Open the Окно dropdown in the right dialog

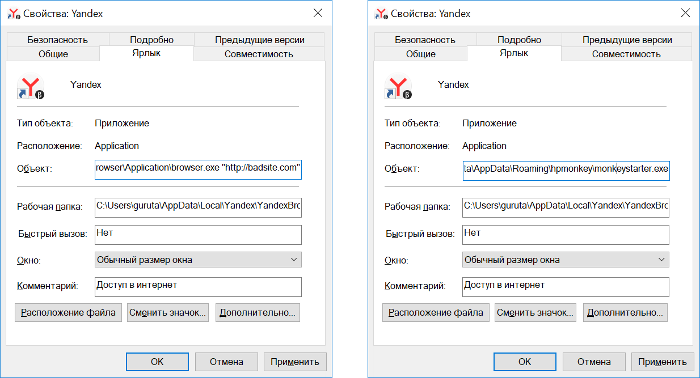pyautogui.click(x=566, y=260)
